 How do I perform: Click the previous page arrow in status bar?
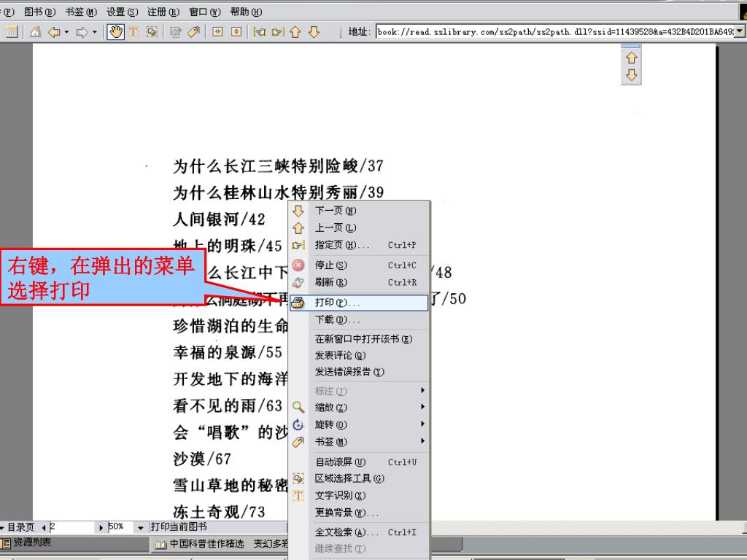coord(44,528)
